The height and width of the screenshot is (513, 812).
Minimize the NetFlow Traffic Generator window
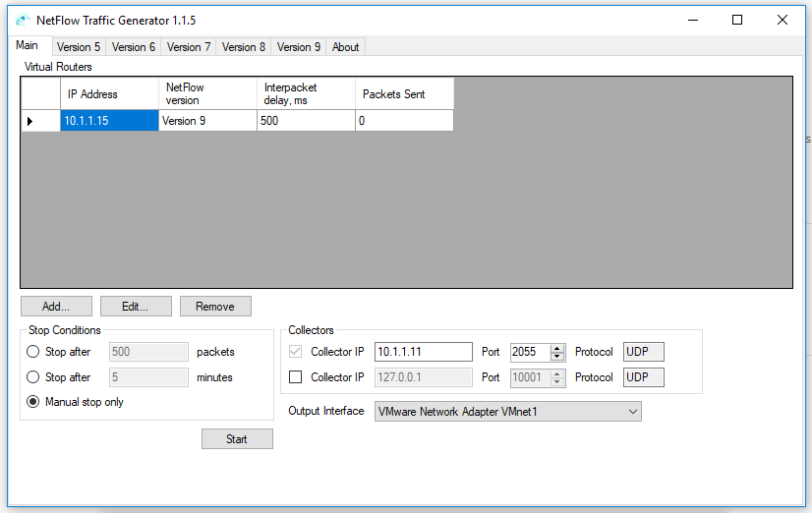point(693,21)
